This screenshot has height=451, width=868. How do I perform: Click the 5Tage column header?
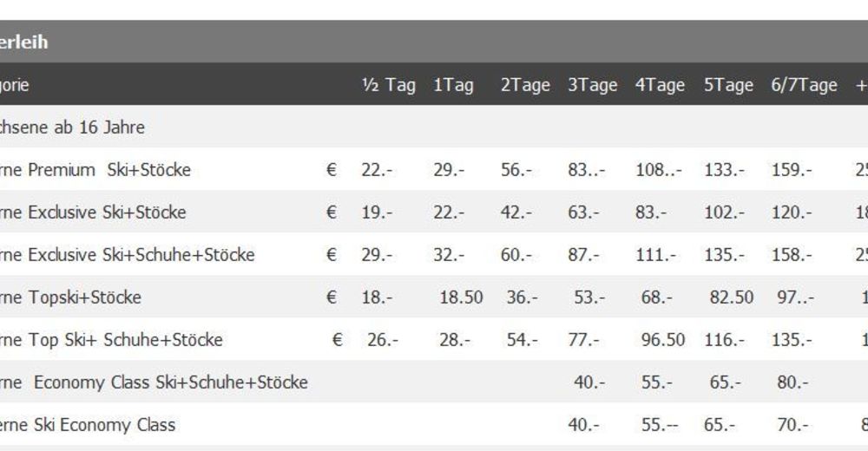tap(728, 85)
